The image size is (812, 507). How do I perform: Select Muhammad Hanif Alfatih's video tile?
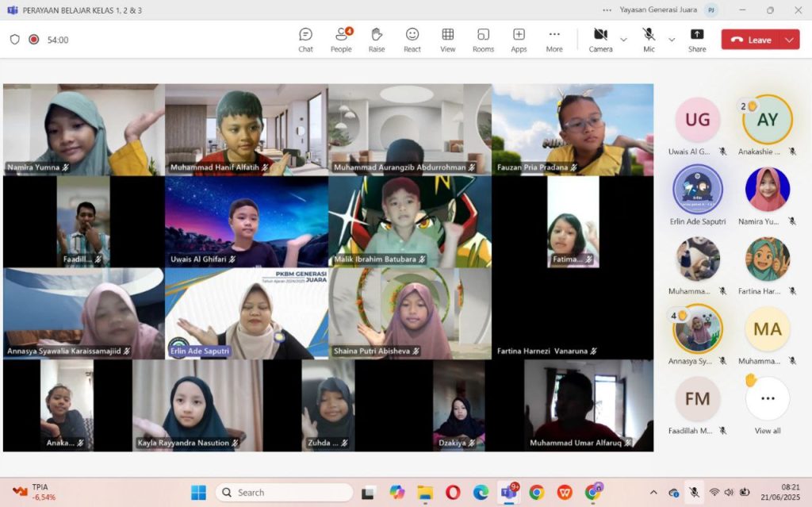247,129
